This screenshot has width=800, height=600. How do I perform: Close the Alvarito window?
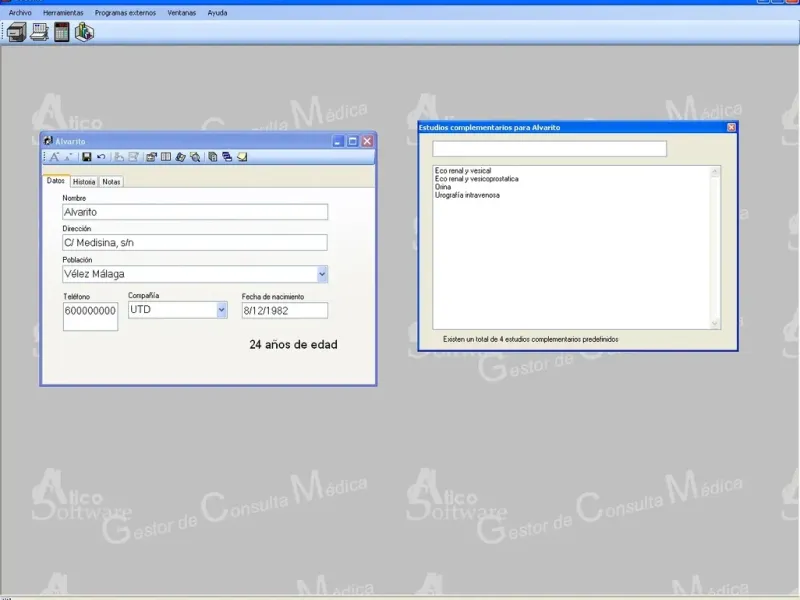367,141
